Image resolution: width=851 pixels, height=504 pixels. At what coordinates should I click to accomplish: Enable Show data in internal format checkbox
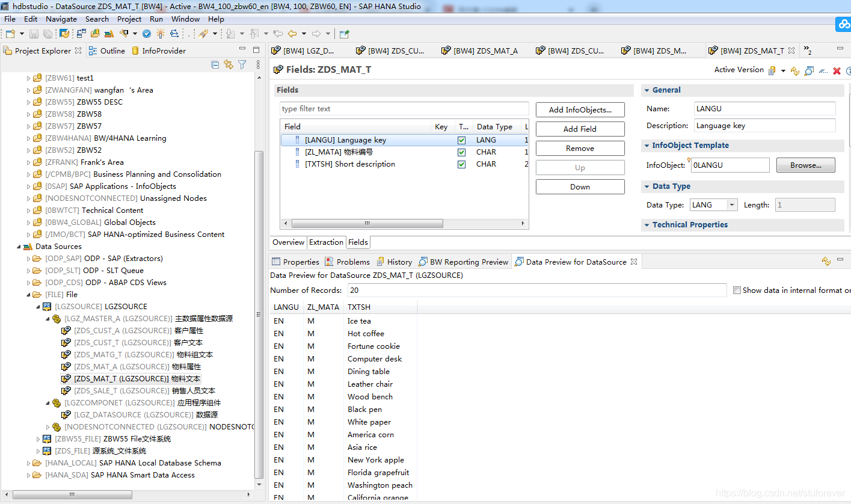tap(737, 290)
